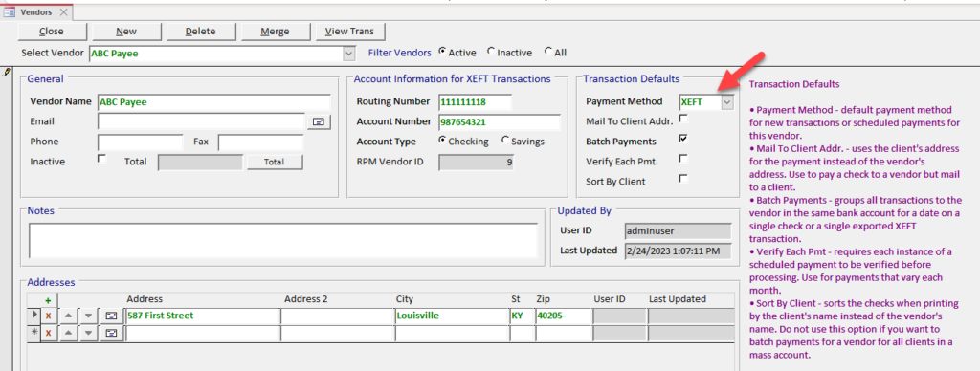The width and height of the screenshot is (980, 371).
Task: Open the Payment Method dropdown
Action: pos(727,101)
